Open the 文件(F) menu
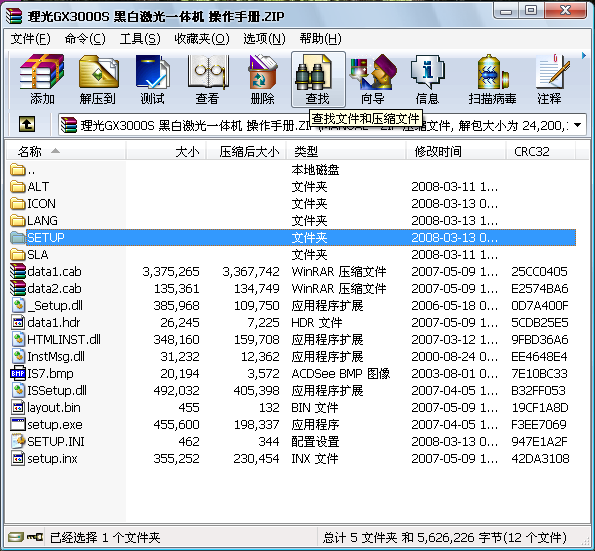Viewport: 595px width, 551px height. (30, 38)
